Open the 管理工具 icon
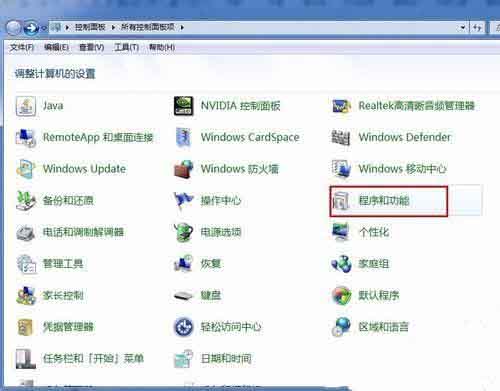500x391 pixels. (26, 264)
